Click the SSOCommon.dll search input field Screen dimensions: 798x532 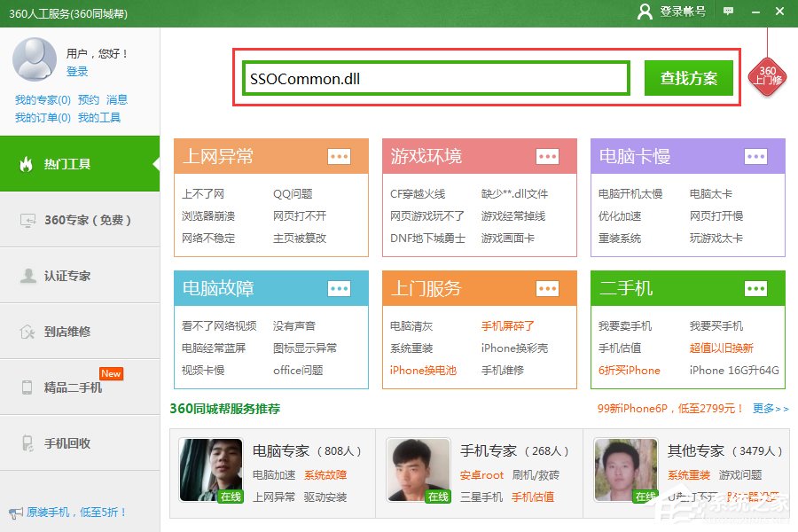click(x=434, y=77)
